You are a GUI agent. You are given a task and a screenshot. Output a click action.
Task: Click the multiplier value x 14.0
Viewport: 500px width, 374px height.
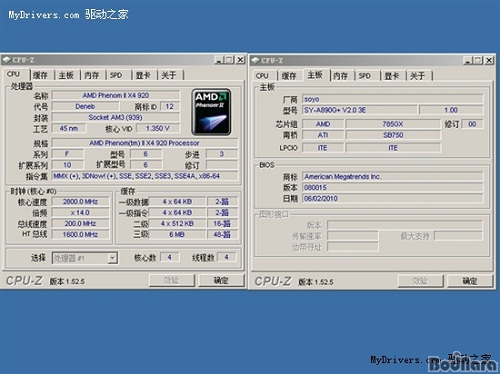click(80, 213)
